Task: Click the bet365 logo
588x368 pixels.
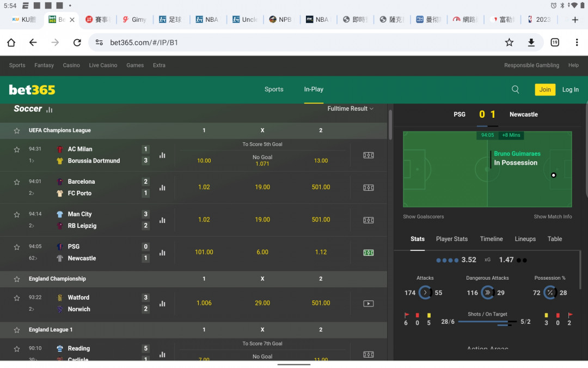Action: pos(32,90)
